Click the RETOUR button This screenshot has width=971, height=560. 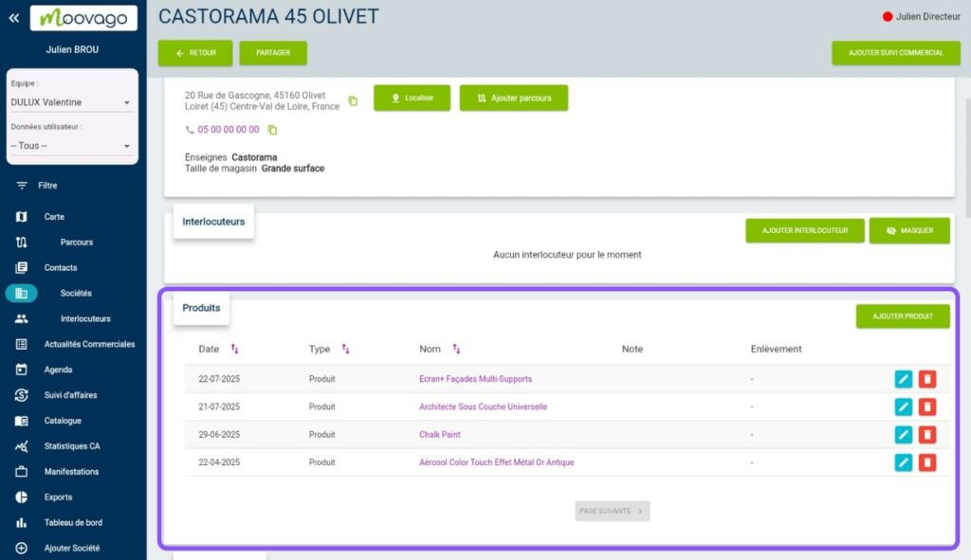click(195, 53)
